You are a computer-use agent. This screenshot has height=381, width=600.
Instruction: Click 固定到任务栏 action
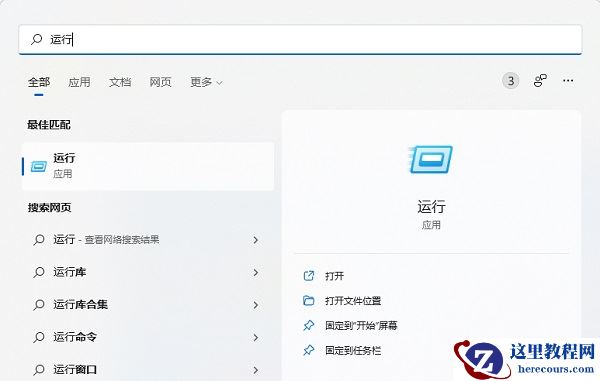[353, 350]
